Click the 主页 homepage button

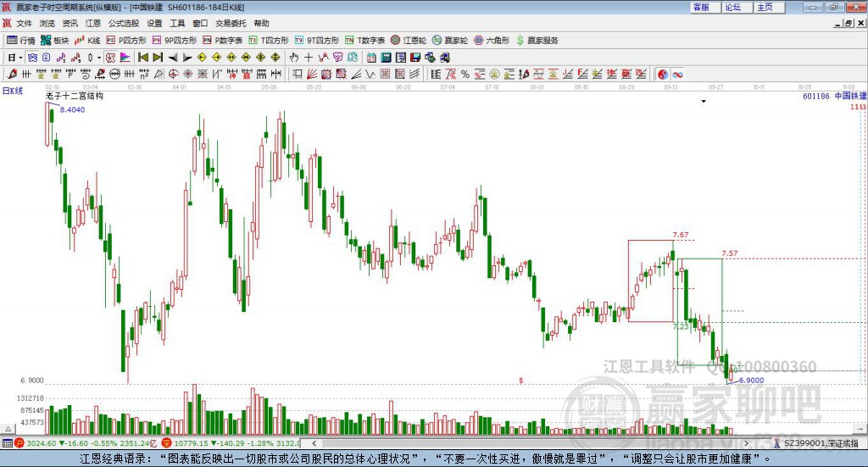click(770, 7)
